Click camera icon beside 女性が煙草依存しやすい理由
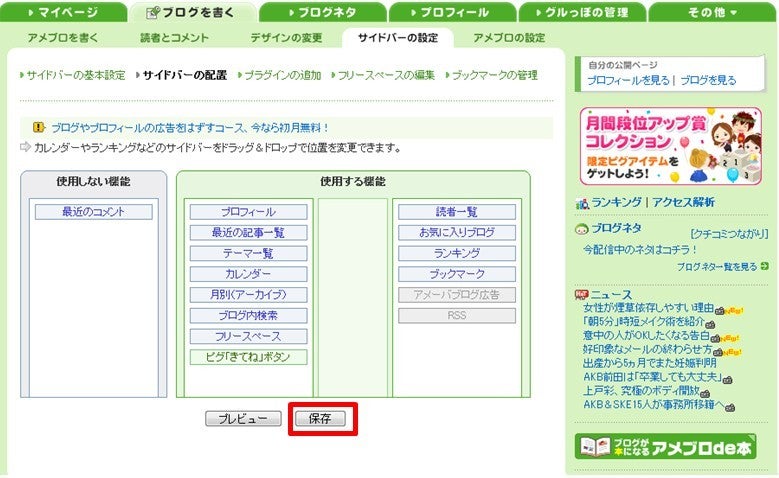 719,311
